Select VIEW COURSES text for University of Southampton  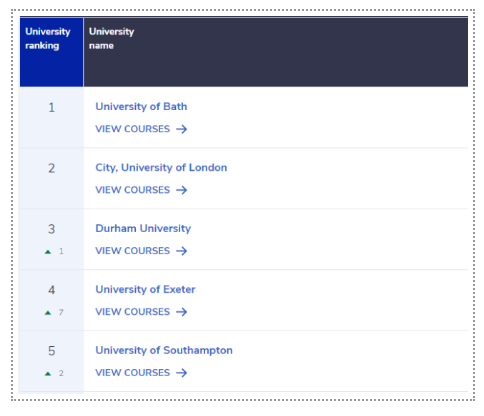[x=133, y=373]
